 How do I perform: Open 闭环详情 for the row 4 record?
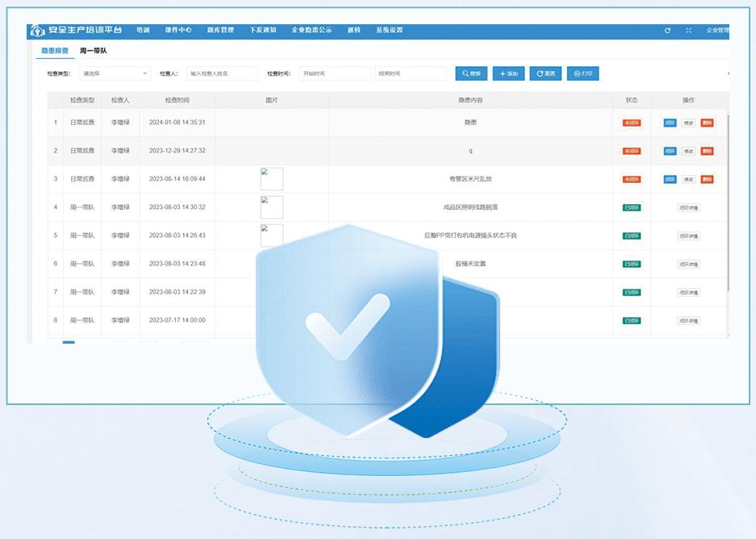pyautogui.click(x=688, y=207)
